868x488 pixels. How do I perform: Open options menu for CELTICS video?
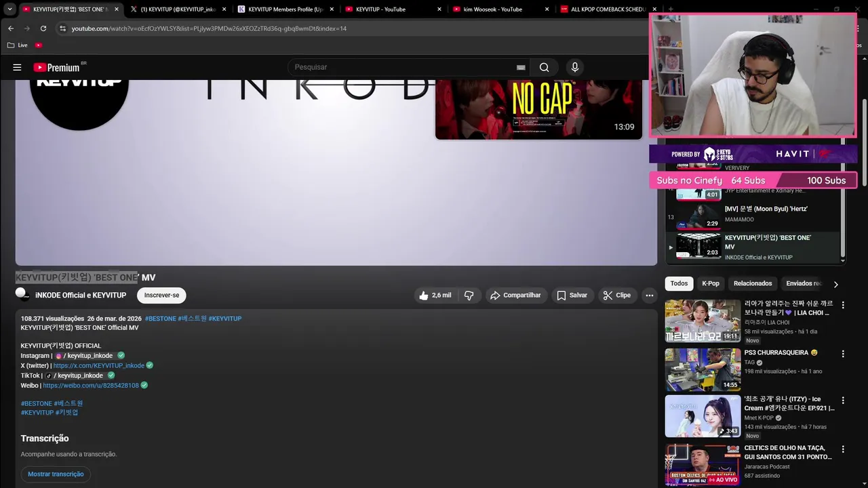point(843,449)
